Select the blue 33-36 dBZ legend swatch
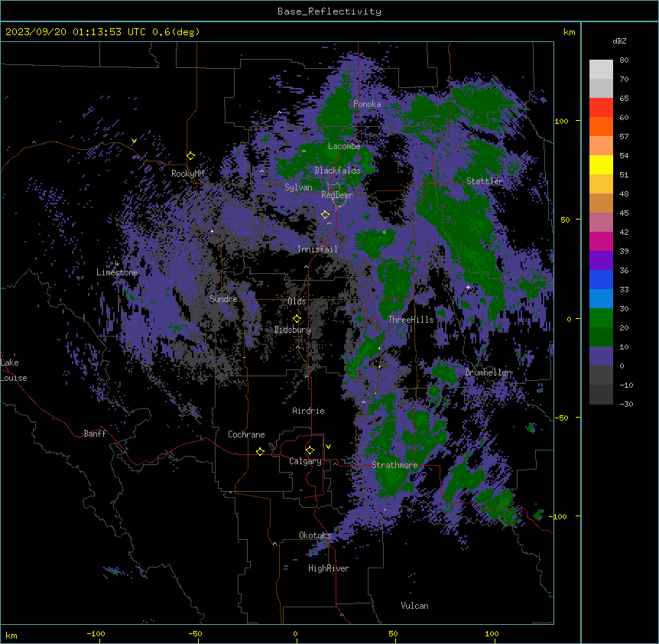This screenshot has width=659, height=644. tap(601, 279)
